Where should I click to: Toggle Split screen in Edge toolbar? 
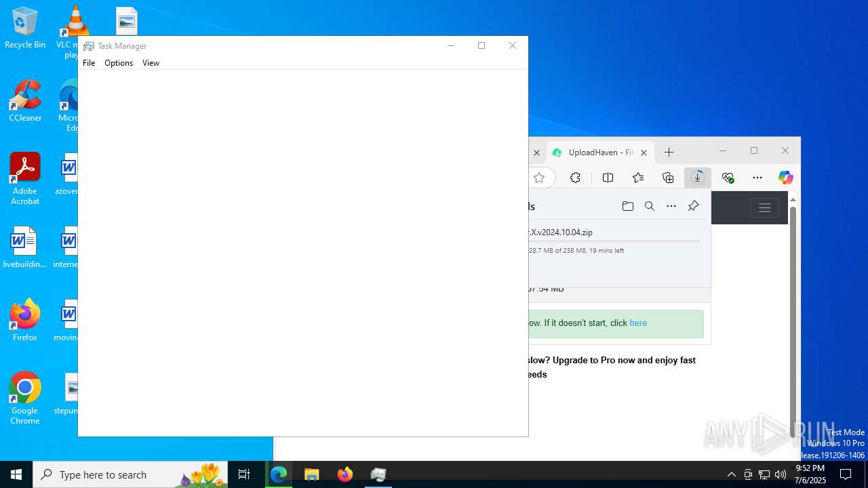(x=608, y=178)
